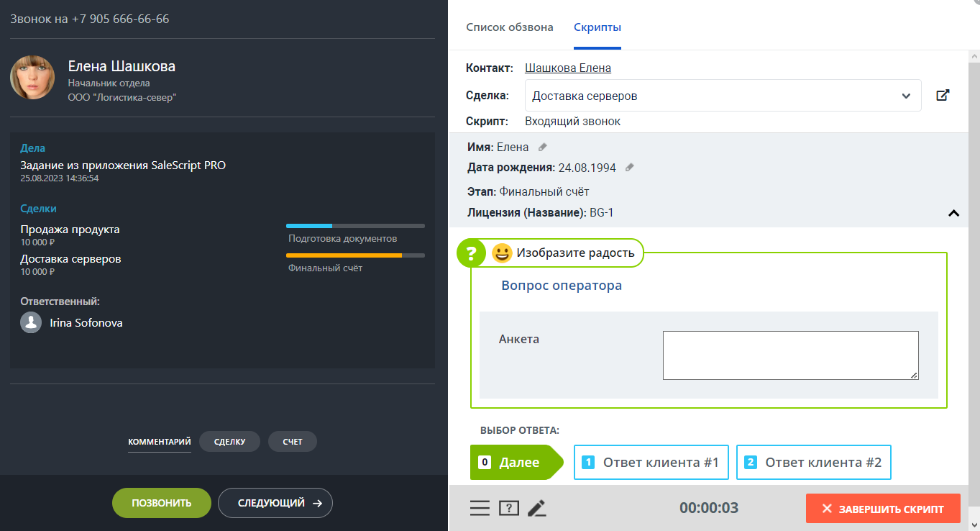Click pencil icon next to birth date

pyautogui.click(x=630, y=168)
